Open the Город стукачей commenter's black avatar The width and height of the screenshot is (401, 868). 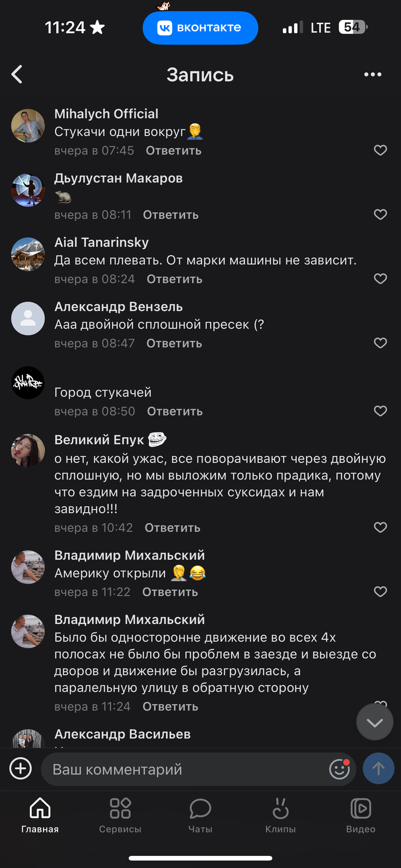coord(28,383)
